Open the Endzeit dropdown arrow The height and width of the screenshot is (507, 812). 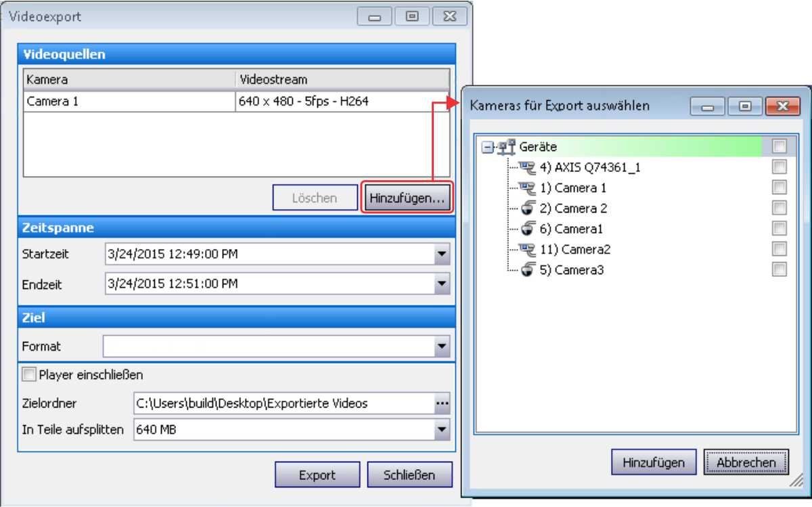coord(442,284)
